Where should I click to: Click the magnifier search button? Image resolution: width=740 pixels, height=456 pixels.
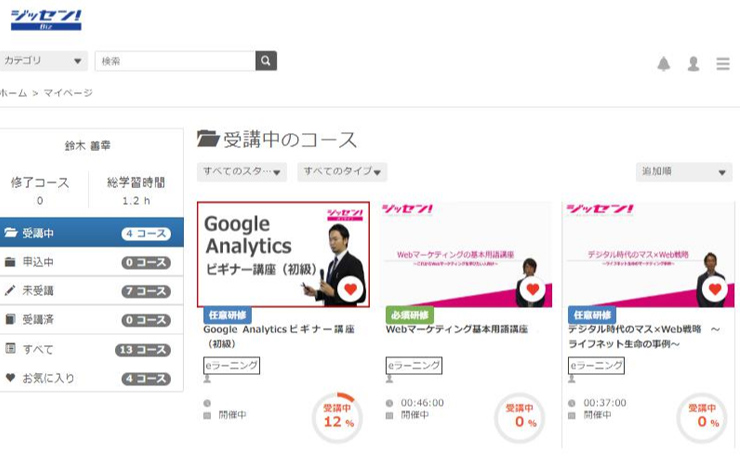click(266, 61)
